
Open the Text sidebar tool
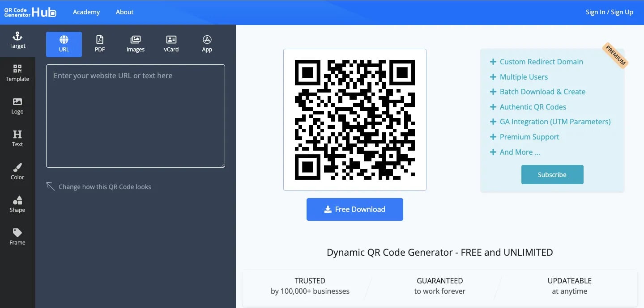pos(17,139)
